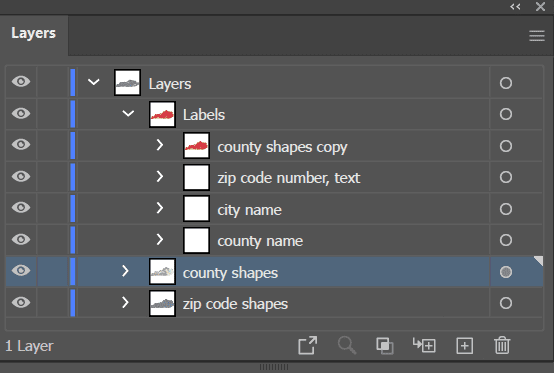Click the top Layers layer thumbnail
The image size is (554, 373).
128,83
